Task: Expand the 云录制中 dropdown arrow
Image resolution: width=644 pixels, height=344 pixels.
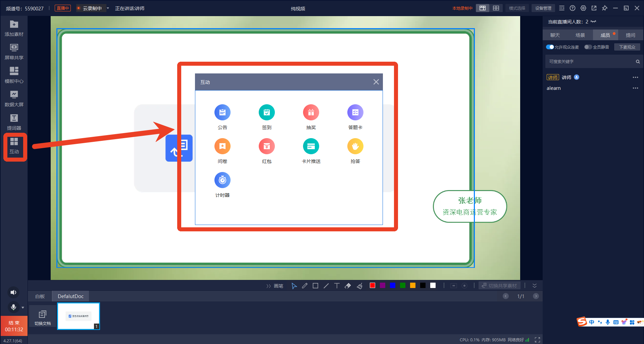Action: pyautogui.click(x=108, y=8)
